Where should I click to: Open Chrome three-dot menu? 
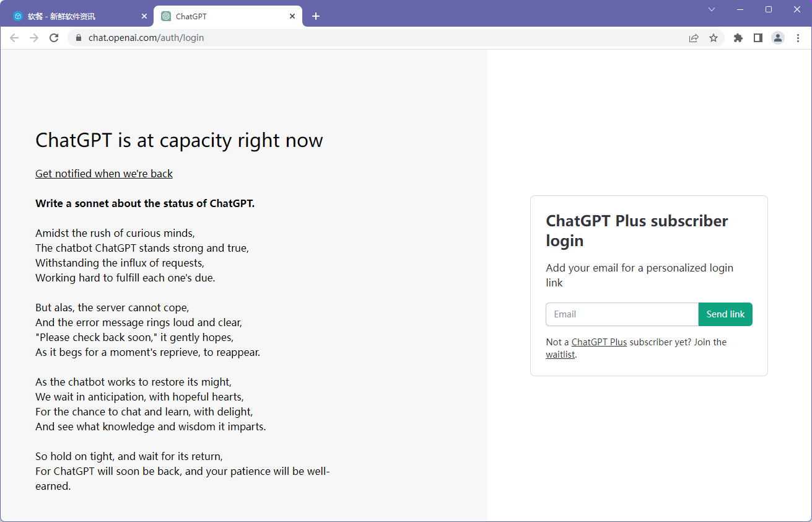798,38
